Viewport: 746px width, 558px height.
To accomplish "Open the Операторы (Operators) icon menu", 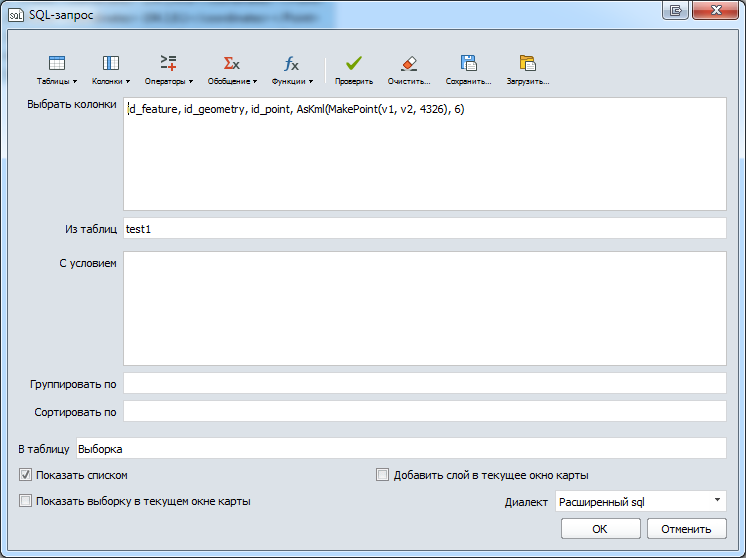I will click(x=168, y=64).
